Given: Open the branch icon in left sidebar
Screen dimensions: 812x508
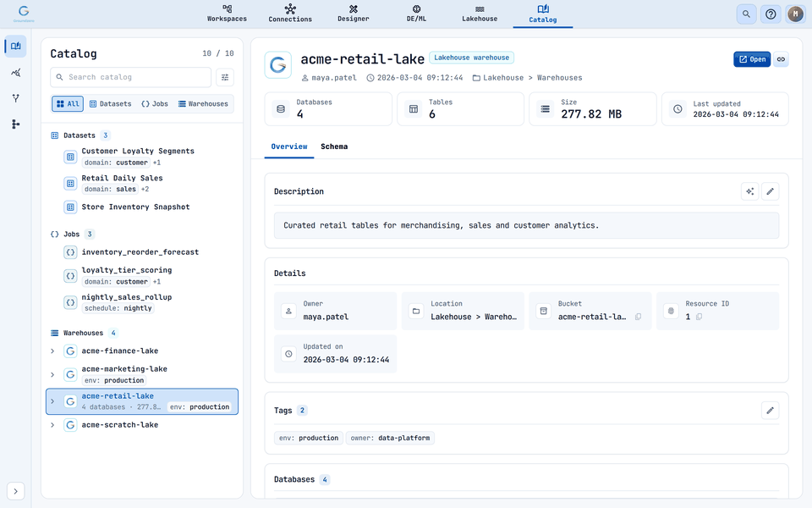Looking at the screenshot, I should (x=15, y=98).
